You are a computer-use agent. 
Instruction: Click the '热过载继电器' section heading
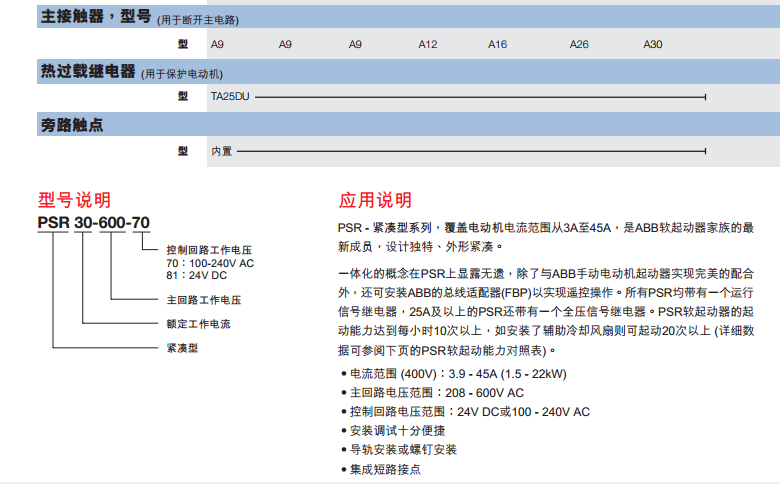[x=88, y=71]
